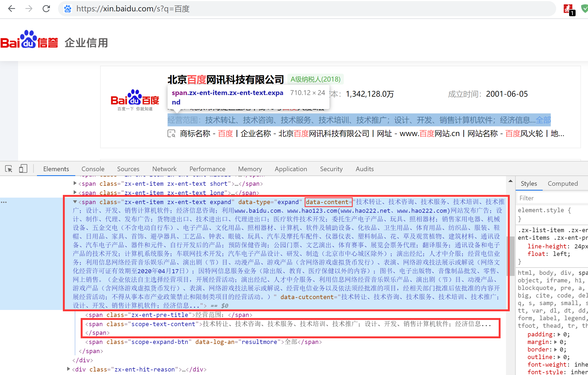Switch to the Computed pane tab
The height and width of the screenshot is (375, 588).
(x=563, y=184)
